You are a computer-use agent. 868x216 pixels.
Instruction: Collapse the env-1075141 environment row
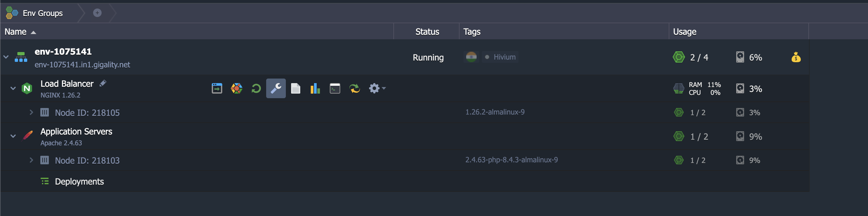click(x=6, y=57)
